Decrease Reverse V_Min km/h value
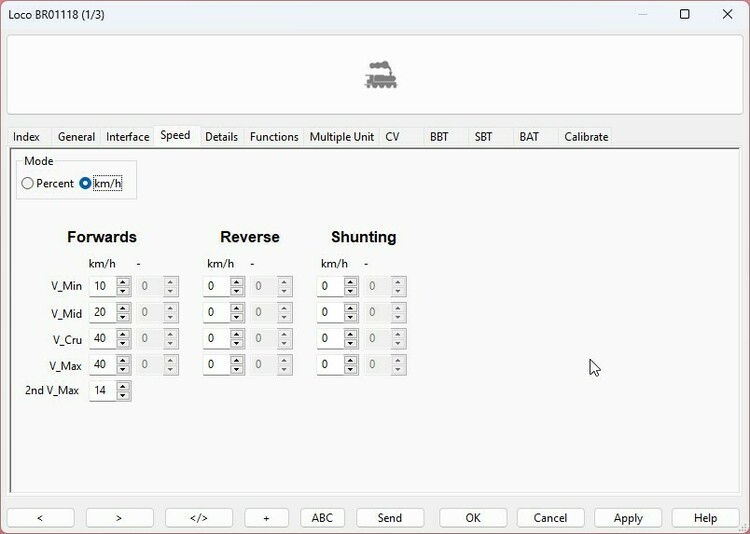Screen dimensions: 750x534 click(x=236, y=290)
